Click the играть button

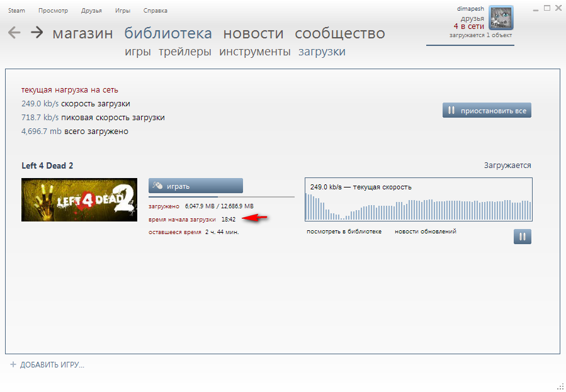[196, 186]
